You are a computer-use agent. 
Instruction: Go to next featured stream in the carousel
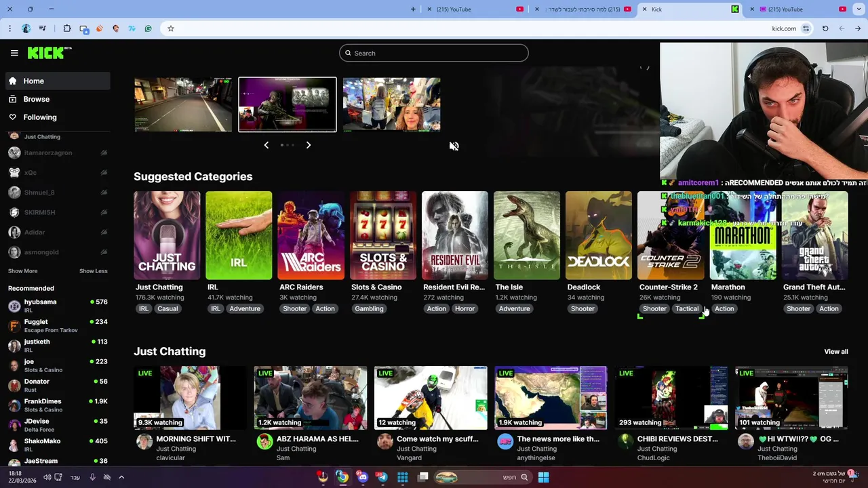(309, 145)
